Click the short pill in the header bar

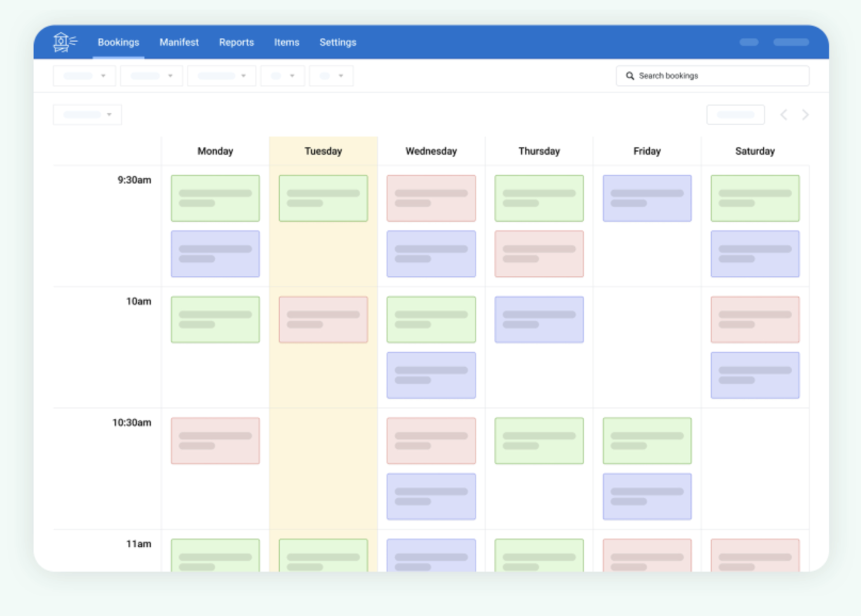[749, 42]
